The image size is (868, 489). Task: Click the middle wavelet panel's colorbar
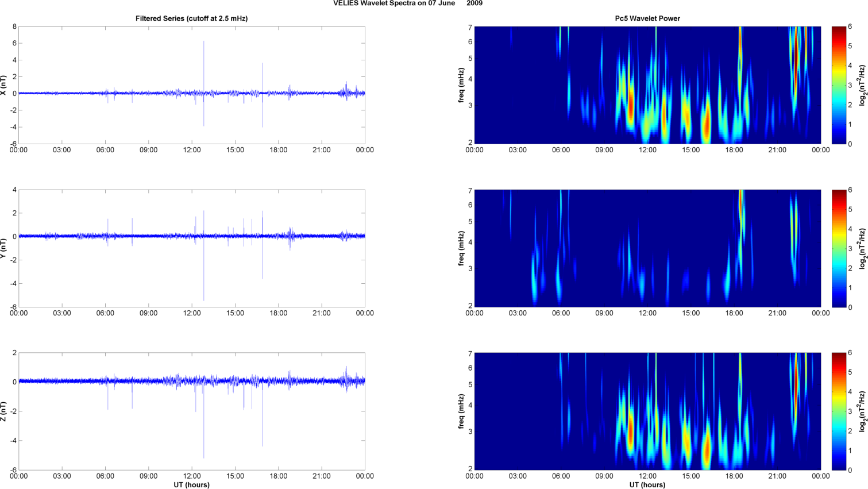pos(839,248)
